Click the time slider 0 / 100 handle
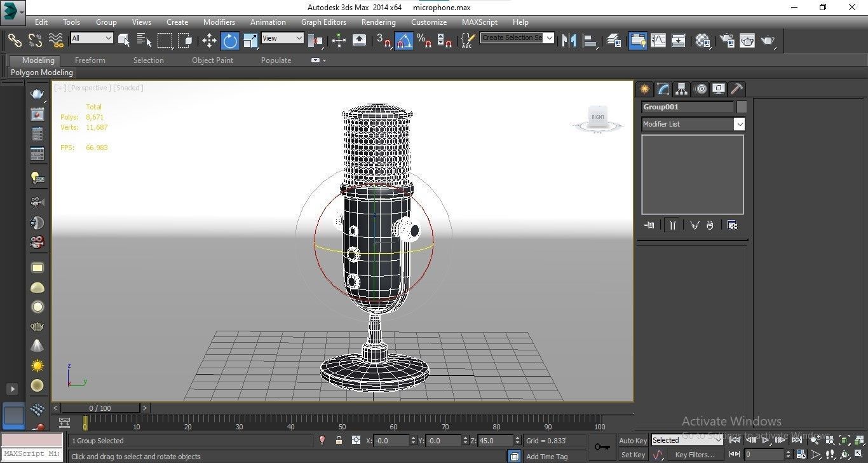The height and width of the screenshot is (463, 868). 100,408
